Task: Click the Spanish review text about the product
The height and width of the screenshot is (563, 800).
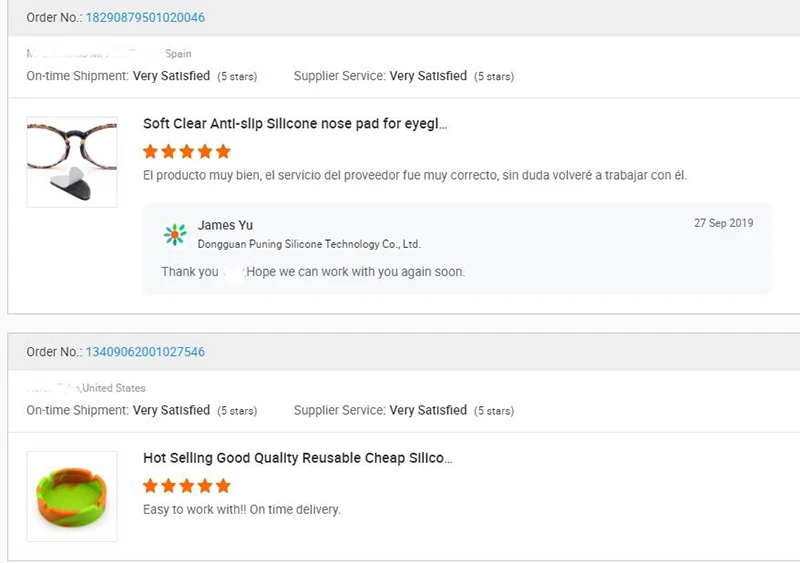Action: point(415,175)
